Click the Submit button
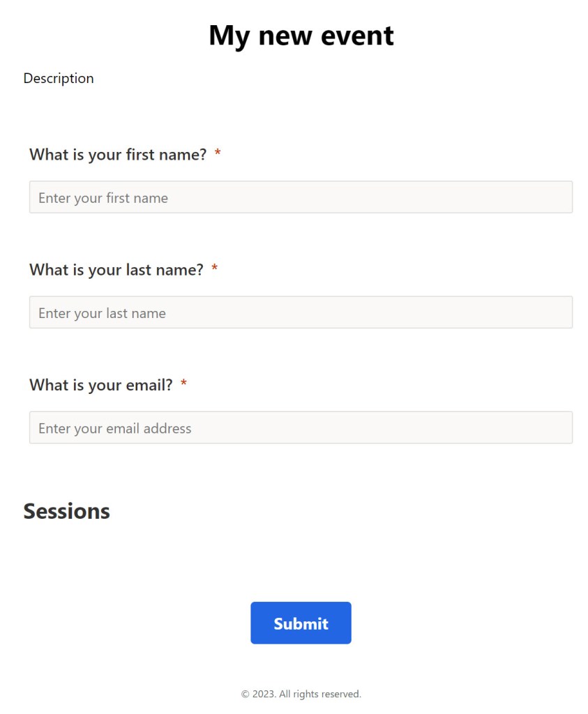Image resolution: width=588 pixels, height=714 pixels. (301, 623)
